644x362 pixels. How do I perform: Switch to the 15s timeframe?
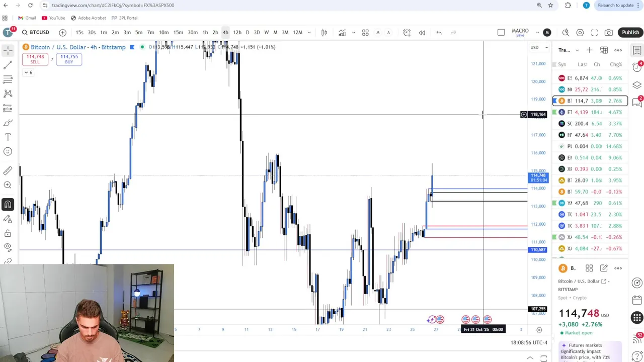tap(79, 33)
